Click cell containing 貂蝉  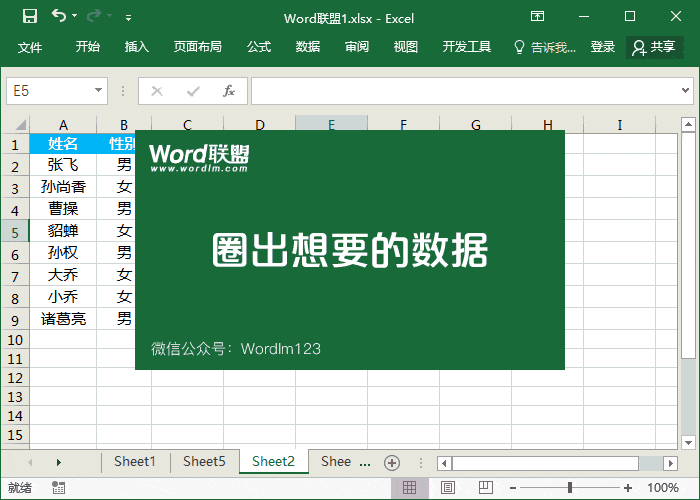63,230
